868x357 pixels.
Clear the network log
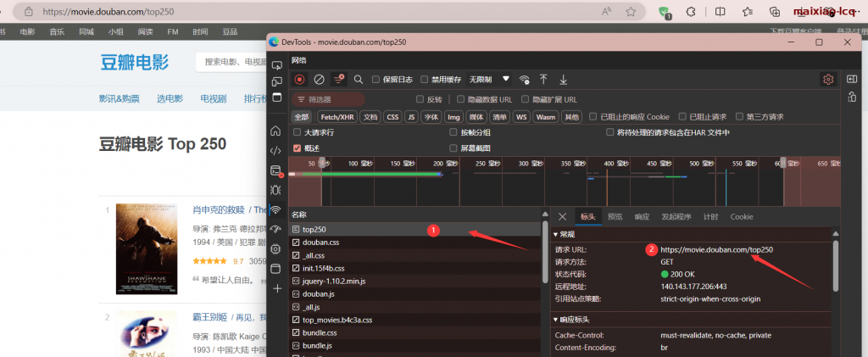[319, 79]
